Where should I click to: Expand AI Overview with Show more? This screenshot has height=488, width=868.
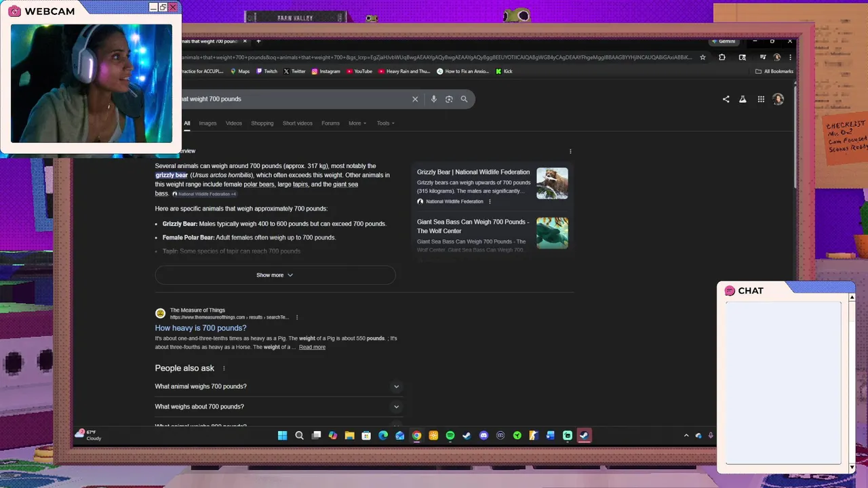click(x=275, y=275)
